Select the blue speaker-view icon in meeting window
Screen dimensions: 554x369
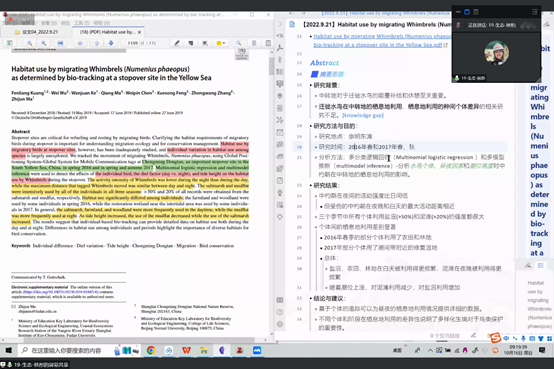(x=467, y=12)
